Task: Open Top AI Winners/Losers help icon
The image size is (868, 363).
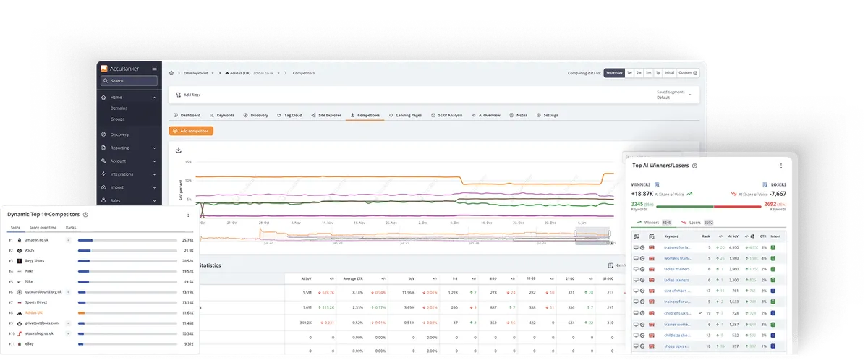Action: [694, 166]
